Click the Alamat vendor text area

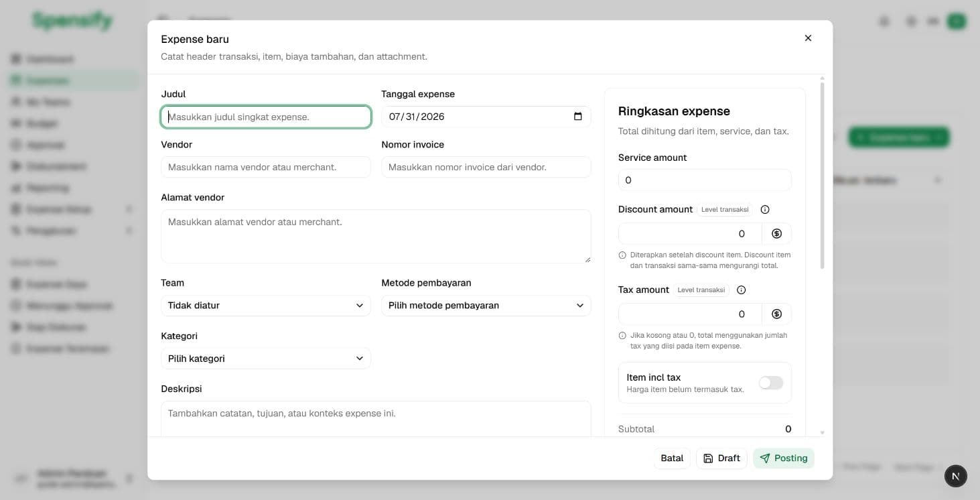pos(376,236)
